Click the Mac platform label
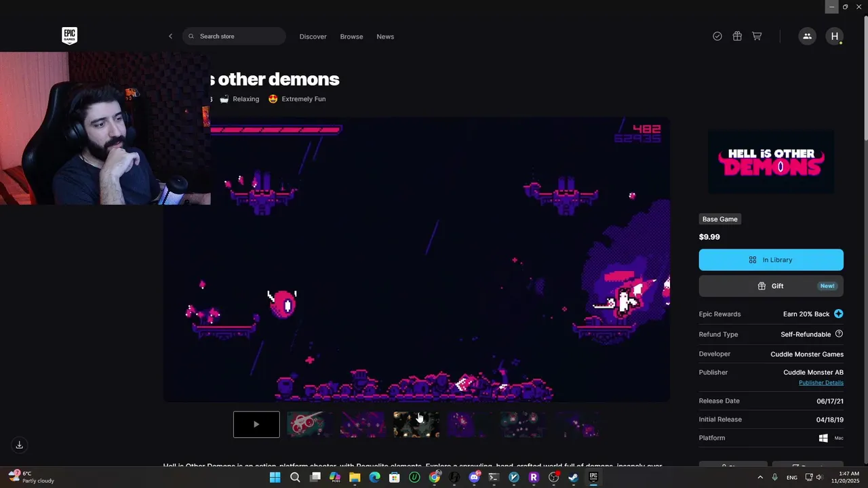 (x=839, y=439)
